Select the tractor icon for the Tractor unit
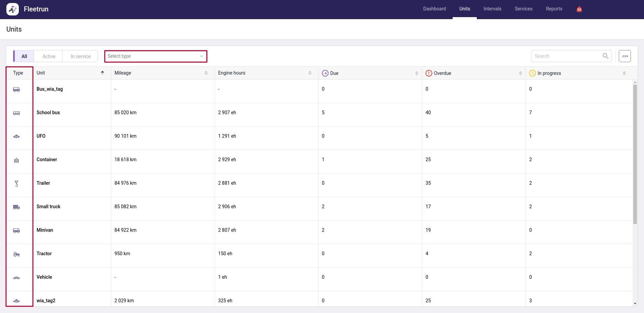Viewport: 644px width, 313px height. [16, 255]
